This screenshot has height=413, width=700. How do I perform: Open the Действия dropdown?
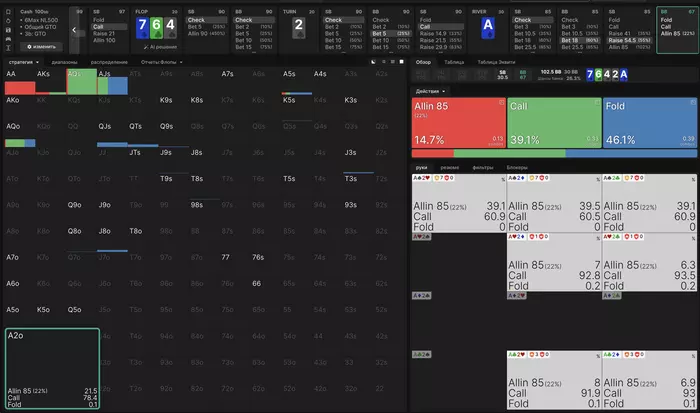[x=430, y=91]
